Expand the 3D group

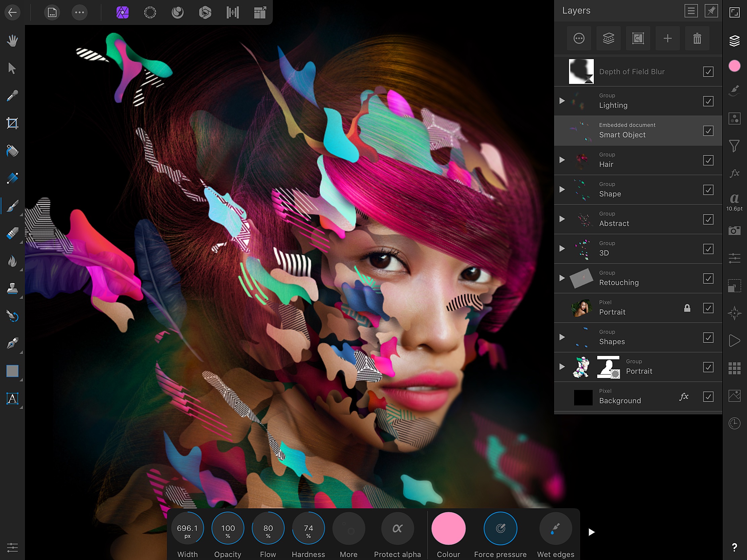[x=562, y=248]
